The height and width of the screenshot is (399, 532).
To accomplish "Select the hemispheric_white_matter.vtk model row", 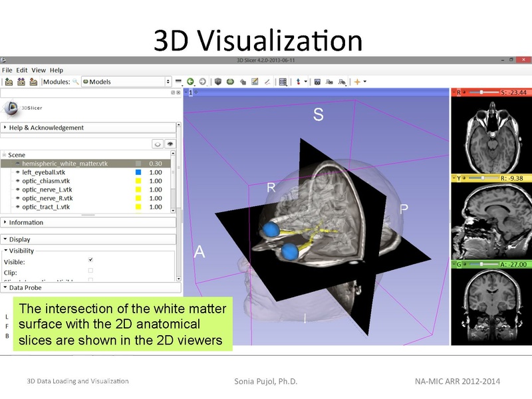I will click(86, 164).
